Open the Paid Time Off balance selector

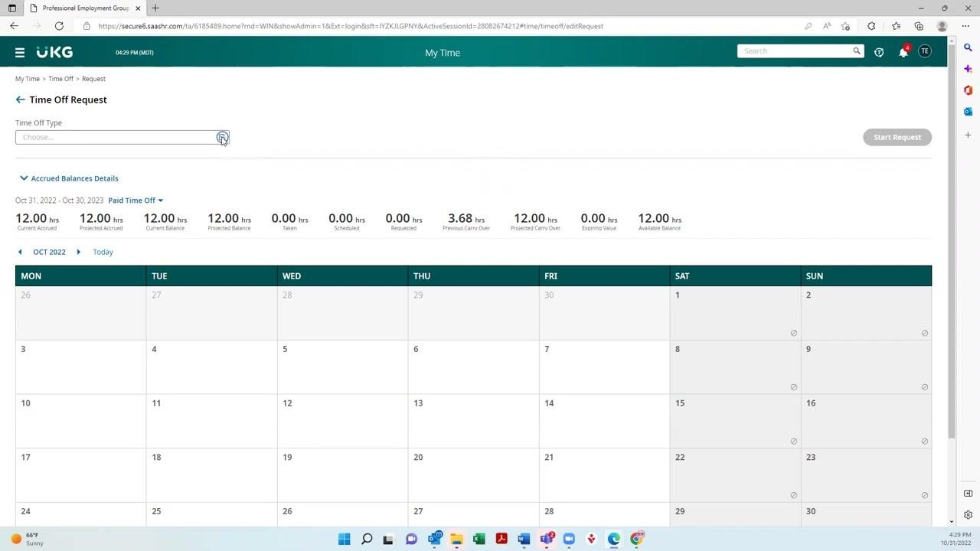click(136, 201)
